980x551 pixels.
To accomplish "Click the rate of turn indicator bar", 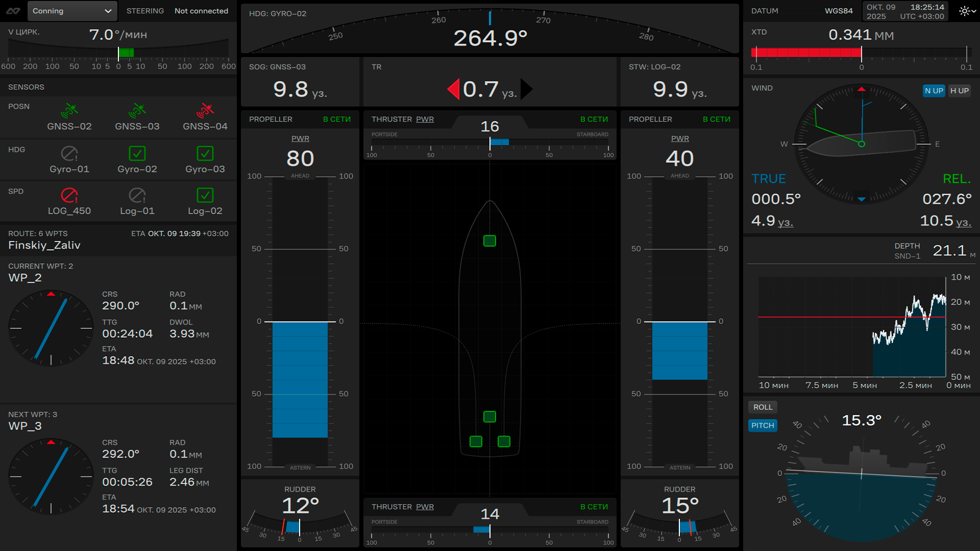I will point(118,53).
